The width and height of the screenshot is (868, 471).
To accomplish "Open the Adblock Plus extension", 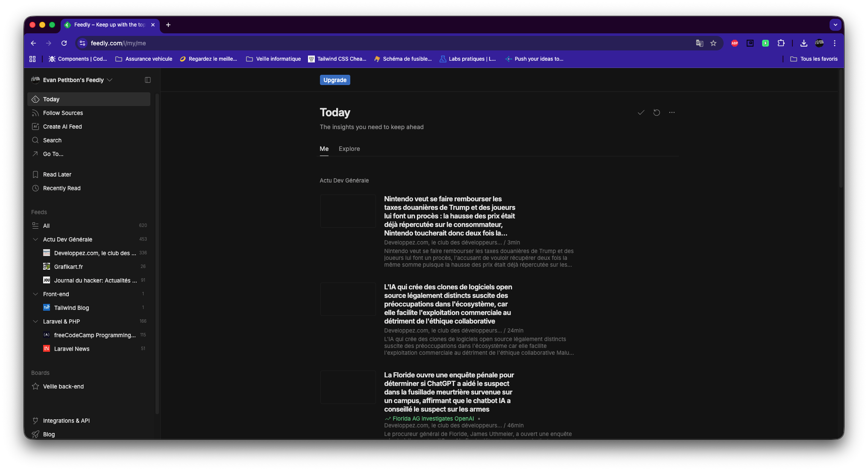I will pyautogui.click(x=735, y=43).
